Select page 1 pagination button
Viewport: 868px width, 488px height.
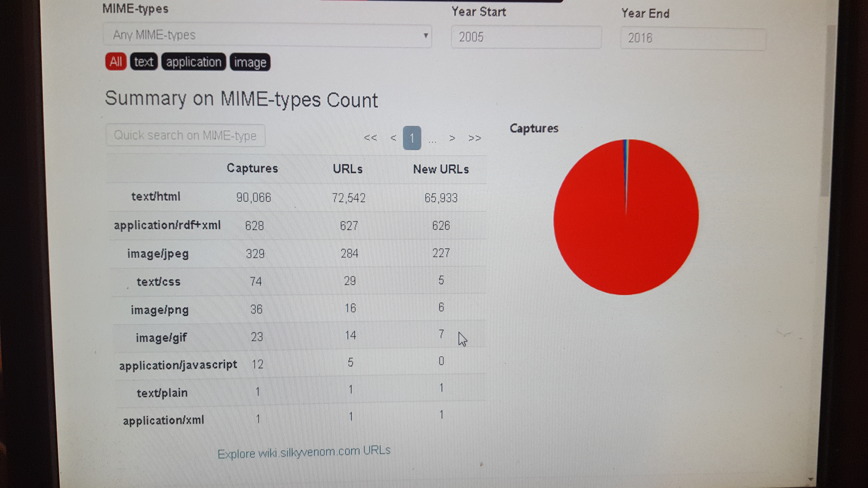412,138
